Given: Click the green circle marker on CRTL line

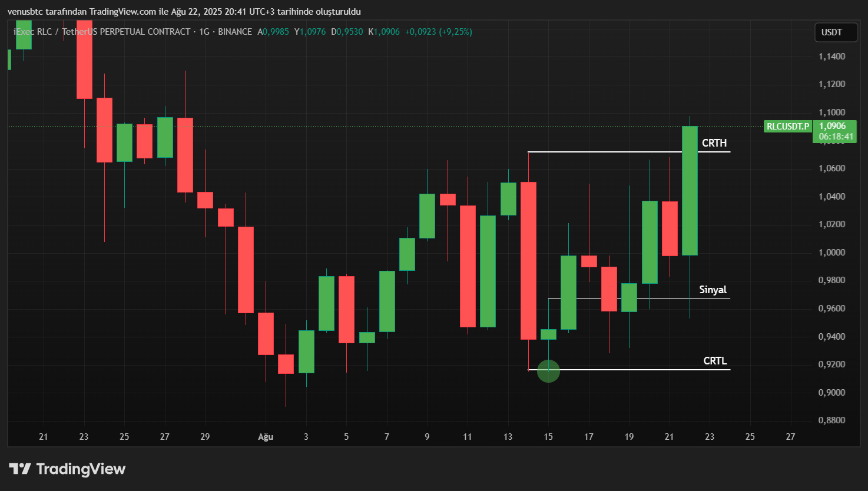Looking at the screenshot, I should click(548, 371).
